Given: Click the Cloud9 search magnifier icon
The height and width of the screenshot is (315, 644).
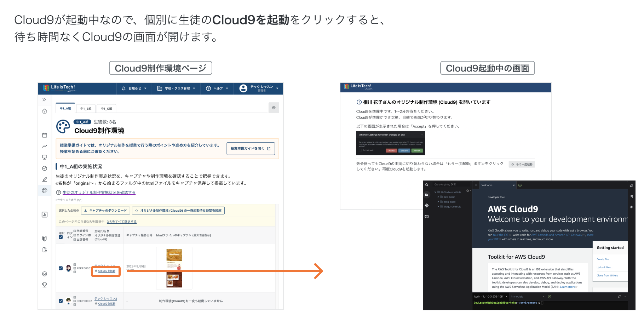Looking at the screenshot, I should [427, 185].
